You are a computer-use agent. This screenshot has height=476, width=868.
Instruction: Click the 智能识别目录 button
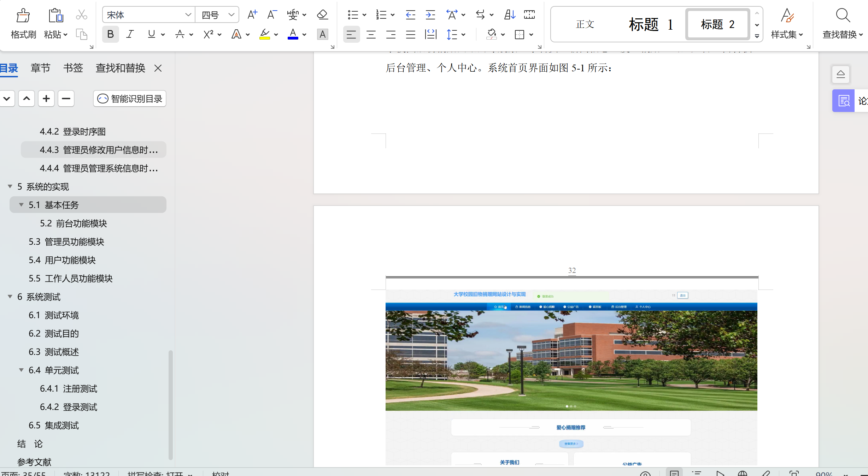click(x=130, y=99)
